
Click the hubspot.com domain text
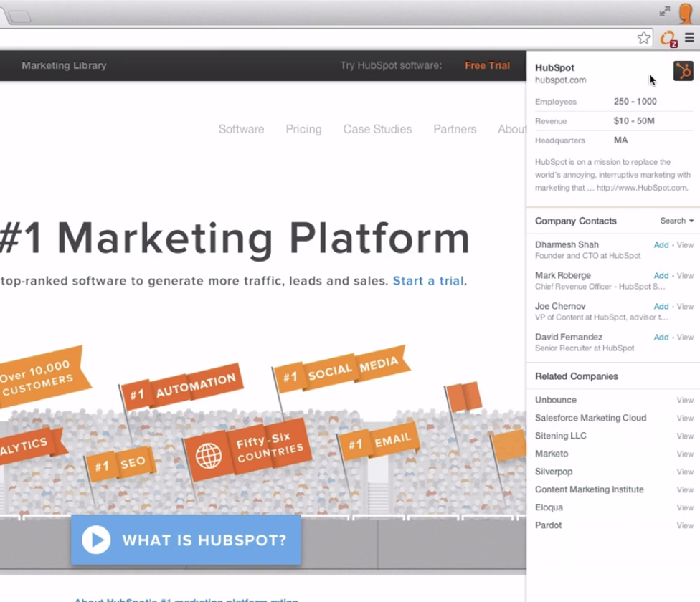(x=561, y=80)
